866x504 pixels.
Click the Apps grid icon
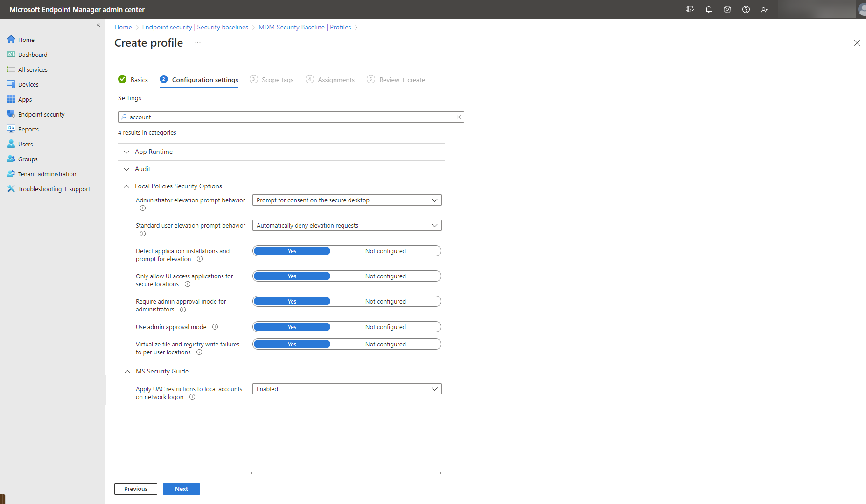click(x=11, y=99)
